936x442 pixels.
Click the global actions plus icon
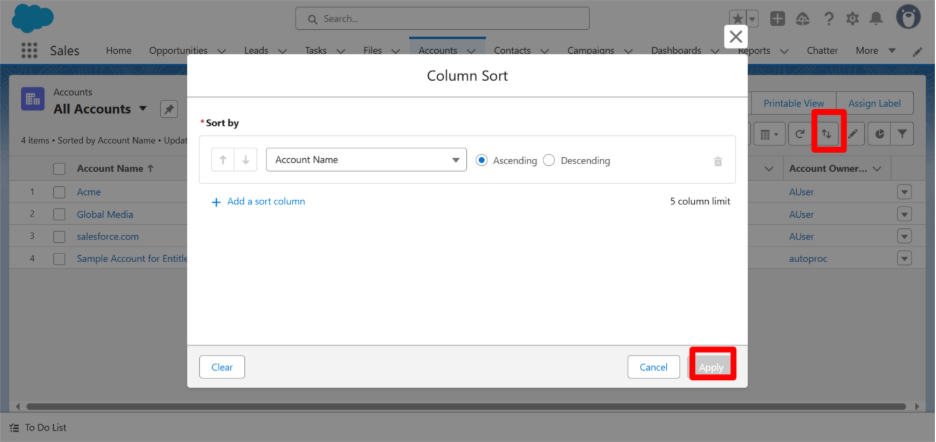[x=777, y=19]
